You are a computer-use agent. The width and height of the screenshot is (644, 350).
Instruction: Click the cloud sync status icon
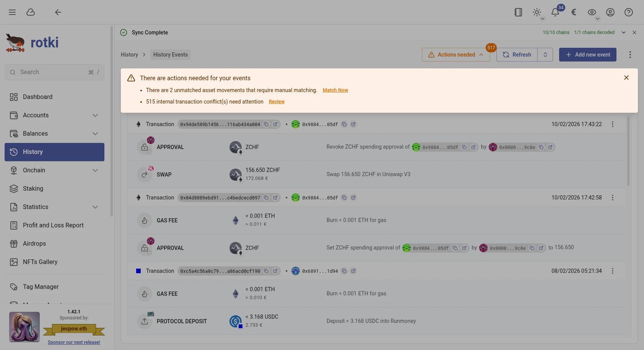click(x=30, y=12)
